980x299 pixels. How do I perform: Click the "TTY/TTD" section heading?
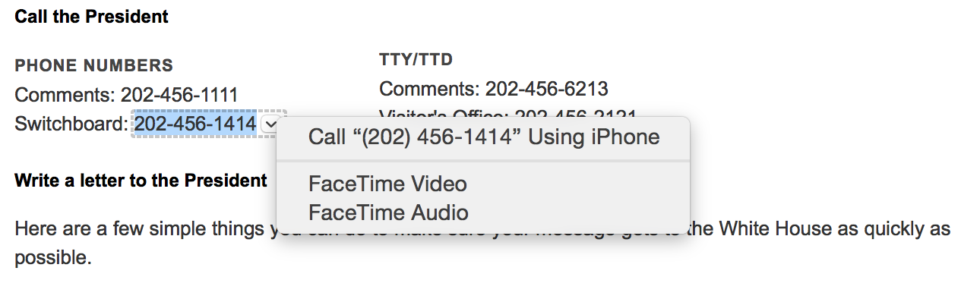coord(416,60)
